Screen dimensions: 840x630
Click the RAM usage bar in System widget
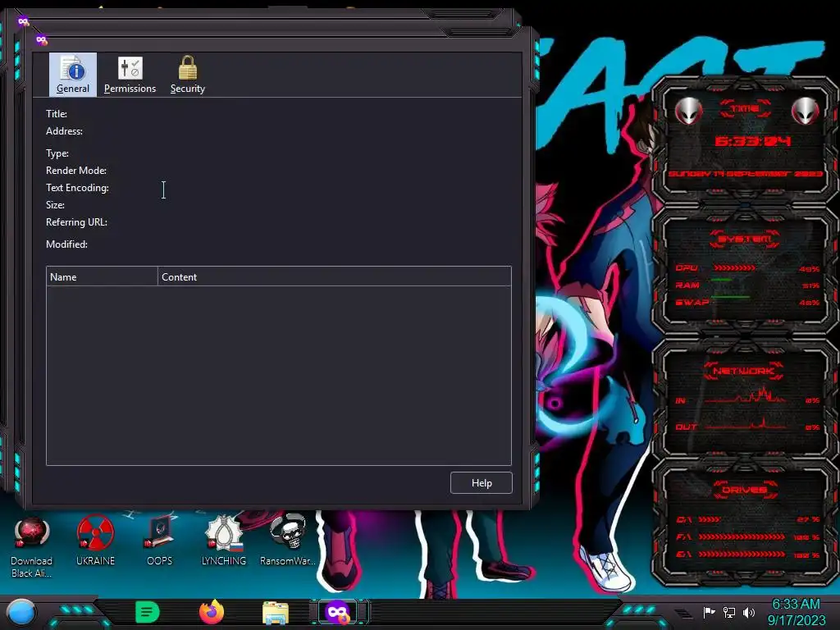click(722, 281)
